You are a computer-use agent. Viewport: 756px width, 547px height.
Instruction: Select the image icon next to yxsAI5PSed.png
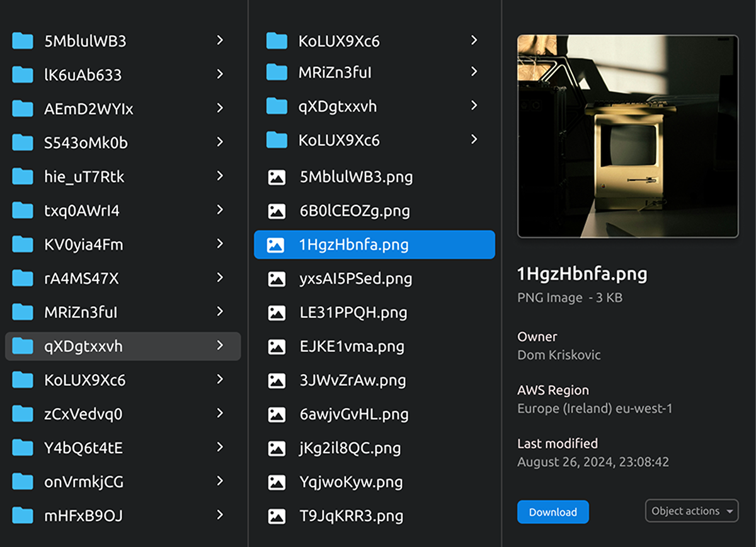click(277, 279)
